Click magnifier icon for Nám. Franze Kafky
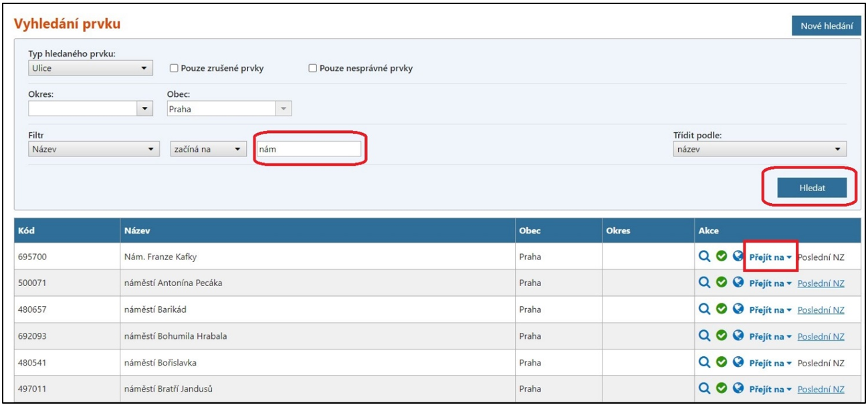 click(x=704, y=257)
